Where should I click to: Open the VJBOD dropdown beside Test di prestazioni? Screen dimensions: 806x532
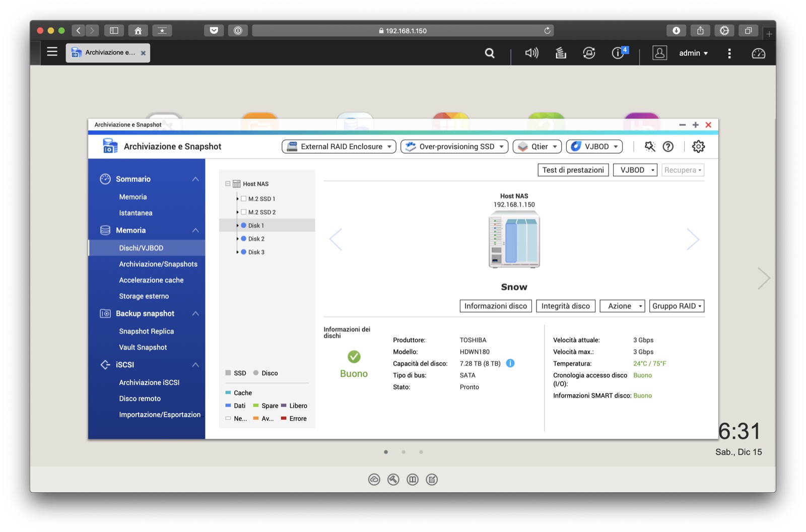coord(635,170)
